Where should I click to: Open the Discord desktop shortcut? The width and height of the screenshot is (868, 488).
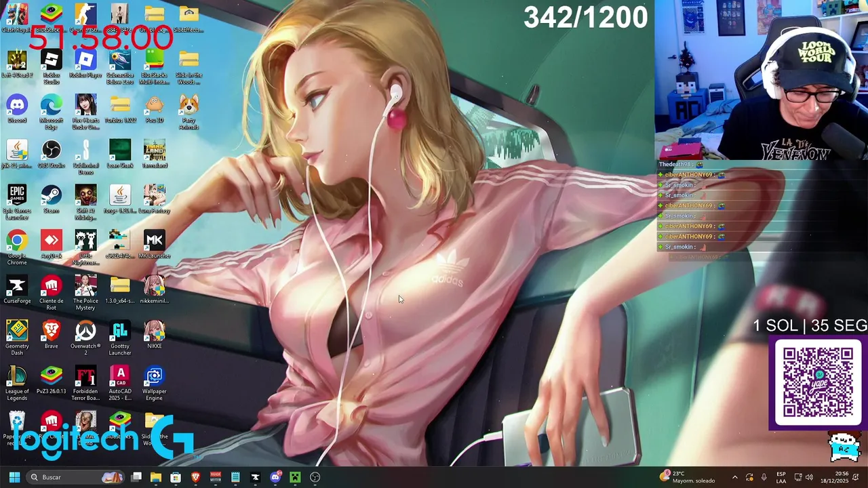coord(17,109)
